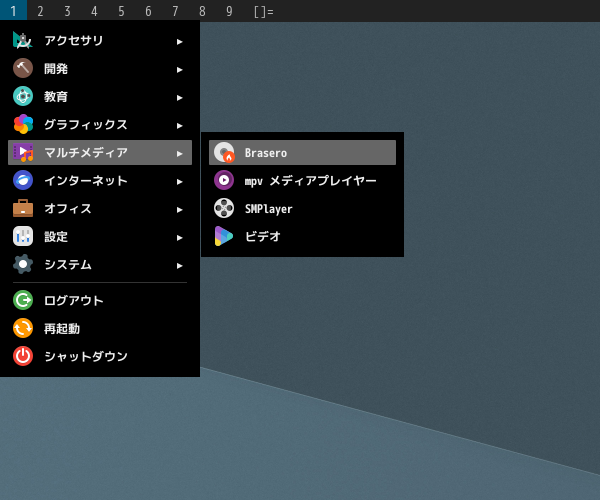This screenshot has width=600, height=500.
Task: Switch to workspace tag 9
Action: point(229,10)
